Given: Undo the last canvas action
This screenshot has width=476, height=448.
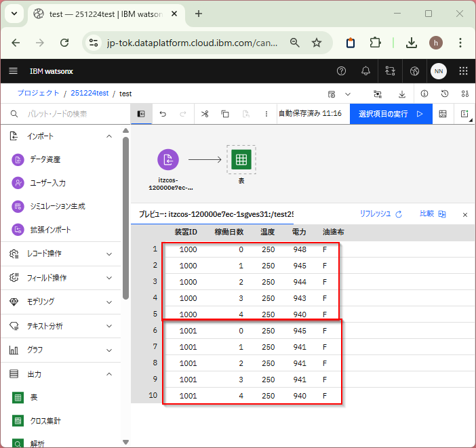Looking at the screenshot, I should coord(163,114).
